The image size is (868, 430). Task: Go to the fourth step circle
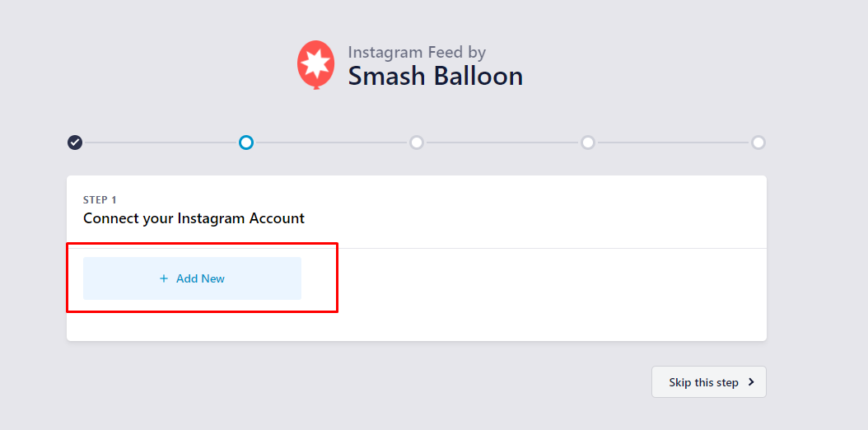(x=588, y=143)
